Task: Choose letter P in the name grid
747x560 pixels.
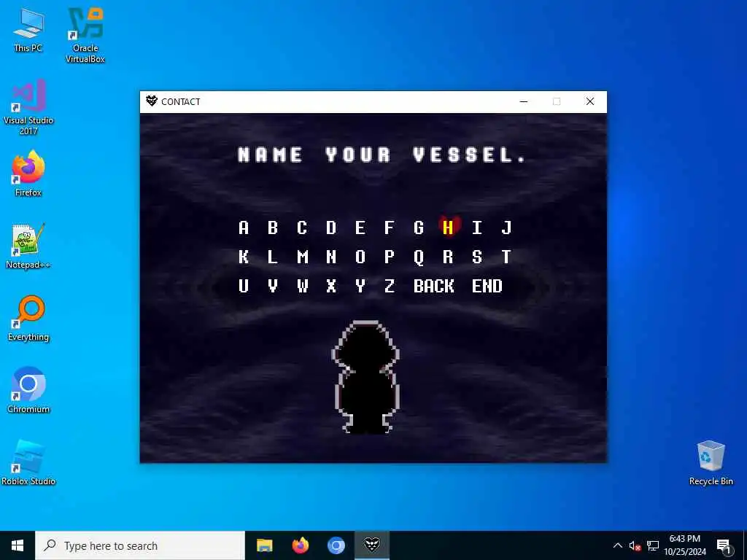Action: point(390,257)
